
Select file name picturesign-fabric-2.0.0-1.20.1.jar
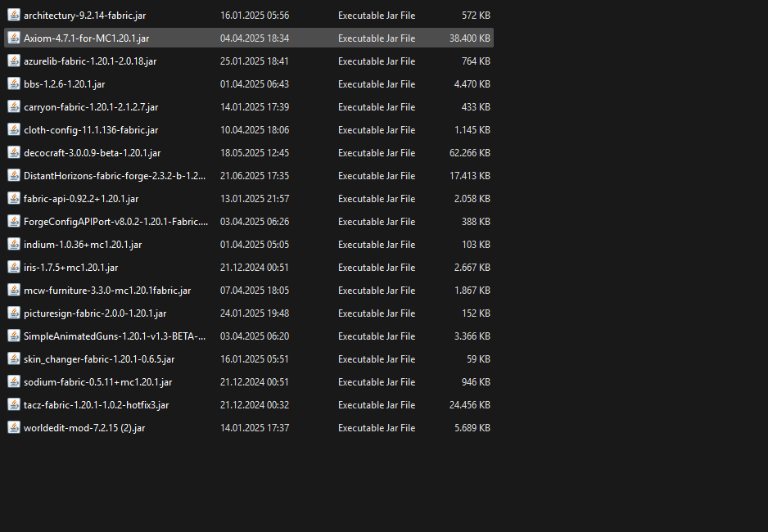[95, 313]
